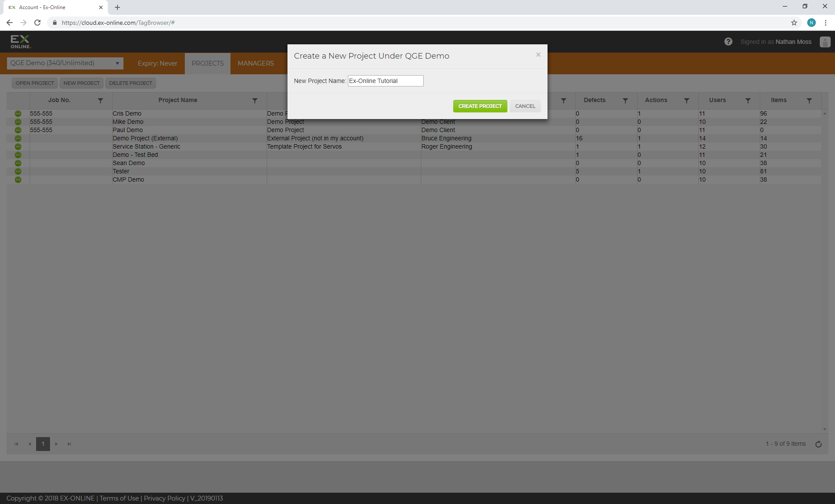835x504 pixels.
Task: Select the Projects tab
Action: [x=207, y=63]
